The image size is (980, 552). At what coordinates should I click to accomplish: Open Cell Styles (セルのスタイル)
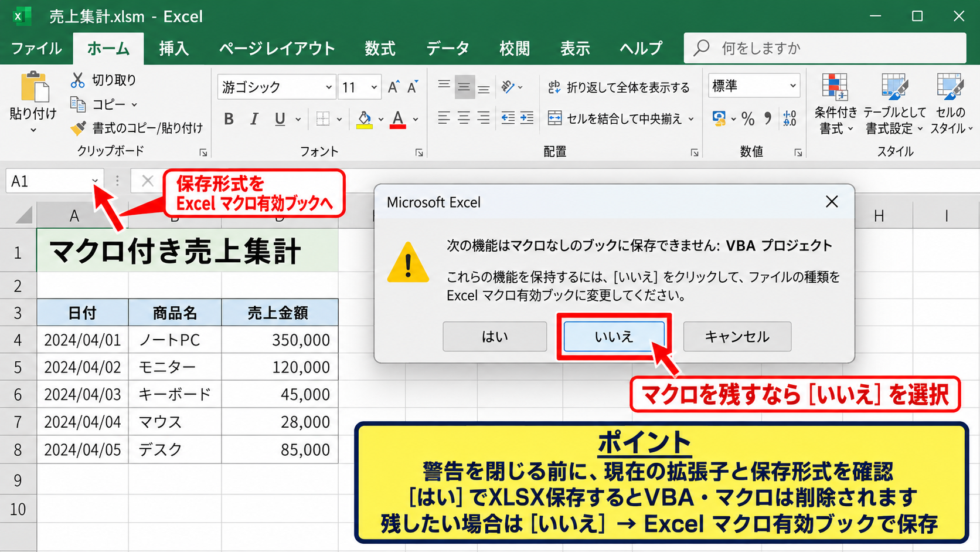951,104
